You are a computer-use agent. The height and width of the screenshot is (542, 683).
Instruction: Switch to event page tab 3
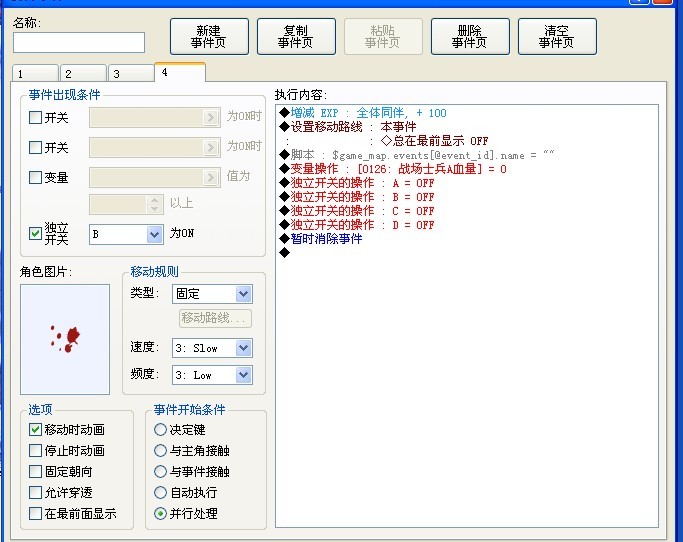[131, 73]
